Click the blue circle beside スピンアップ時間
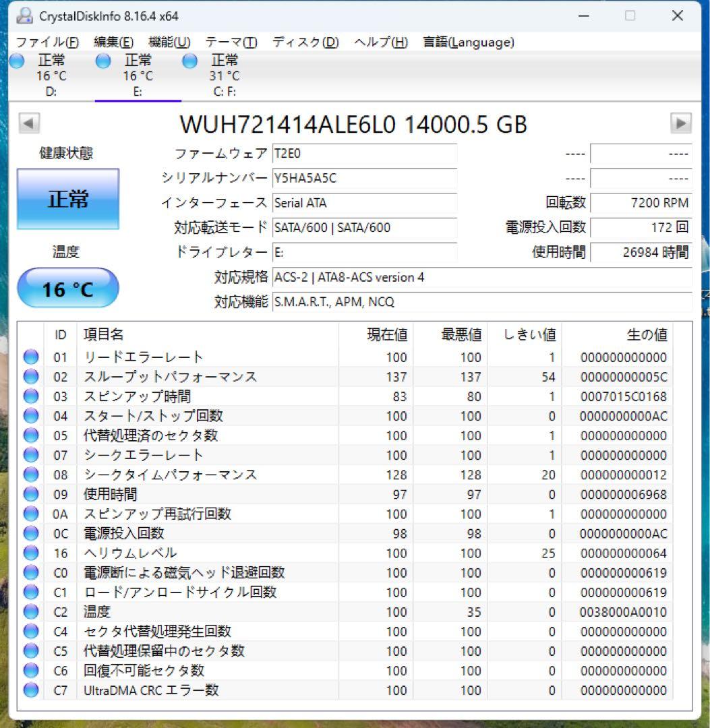 (30, 396)
